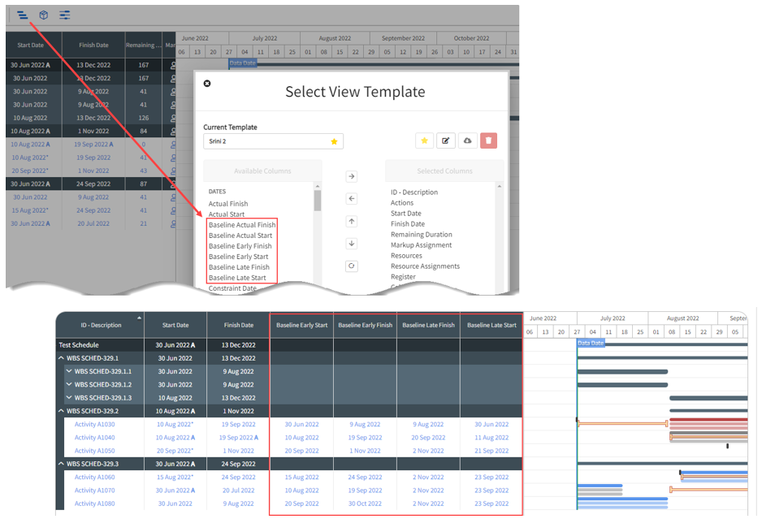
Task: Click Finish Date header in upper table
Action: tap(93, 45)
